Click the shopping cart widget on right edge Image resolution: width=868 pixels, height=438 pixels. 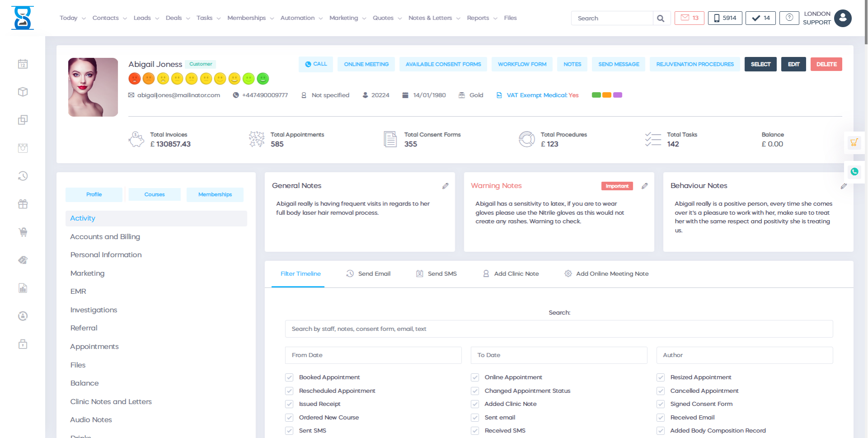(854, 143)
